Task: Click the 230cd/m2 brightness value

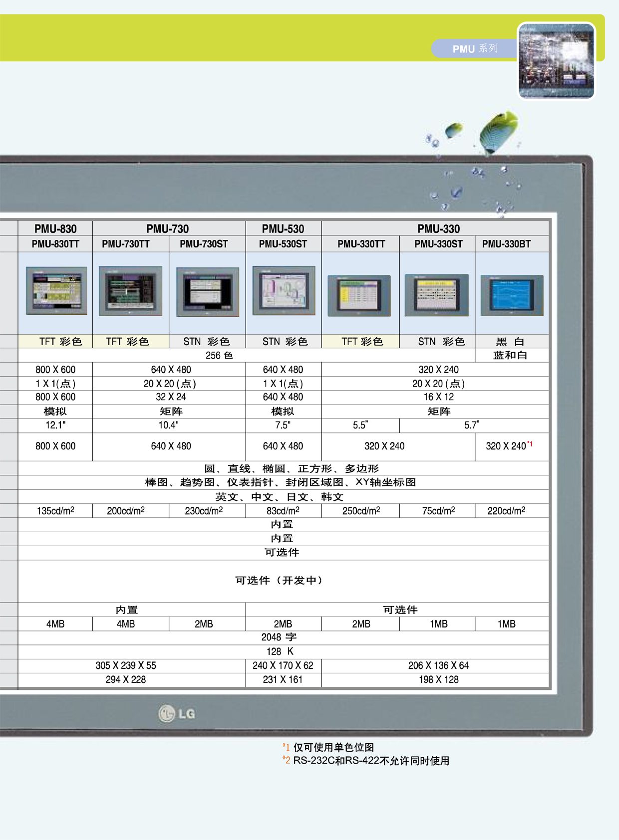Action: (x=204, y=511)
